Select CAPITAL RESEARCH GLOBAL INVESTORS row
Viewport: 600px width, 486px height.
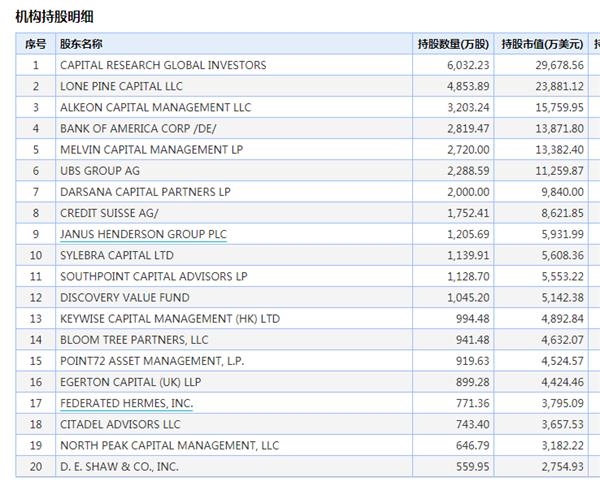308,65
